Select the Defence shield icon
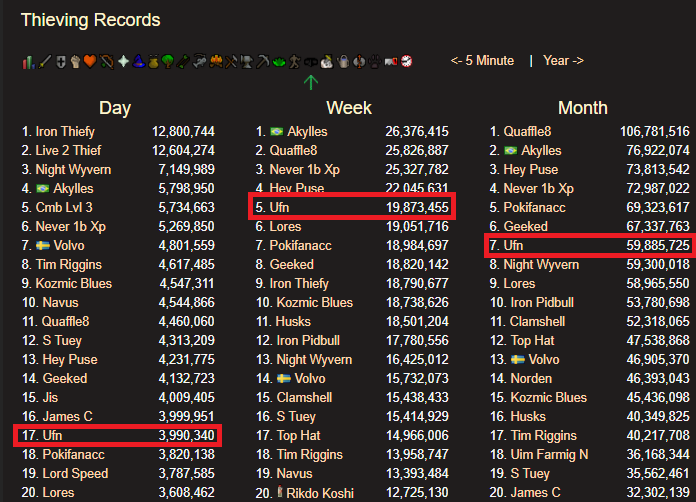Image resolution: width=696 pixels, height=502 pixels. point(61,61)
